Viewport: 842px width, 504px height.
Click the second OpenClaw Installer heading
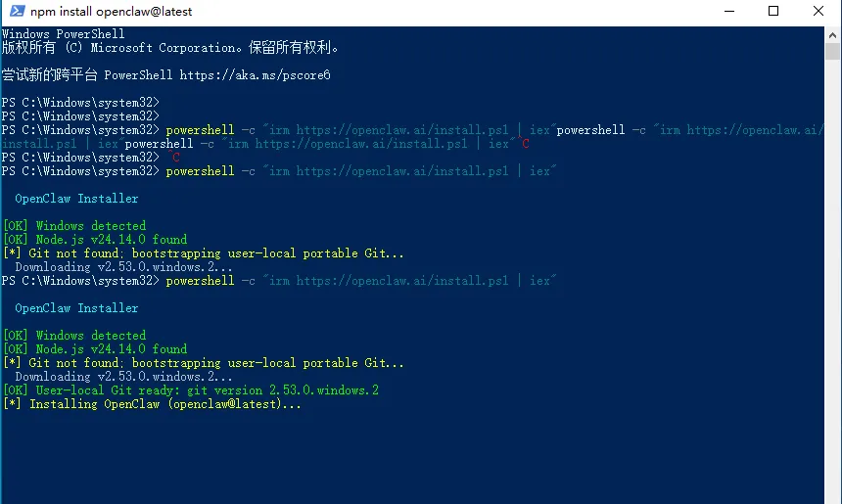[x=76, y=308]
